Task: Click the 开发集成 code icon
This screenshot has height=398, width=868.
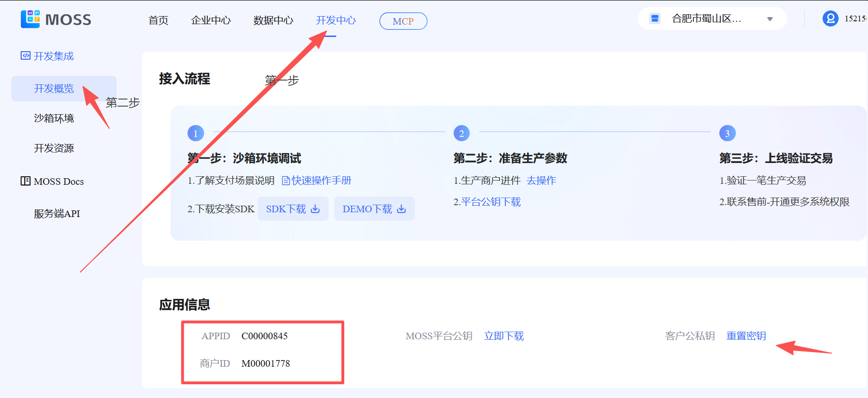Action: click(x=26, y=56)
